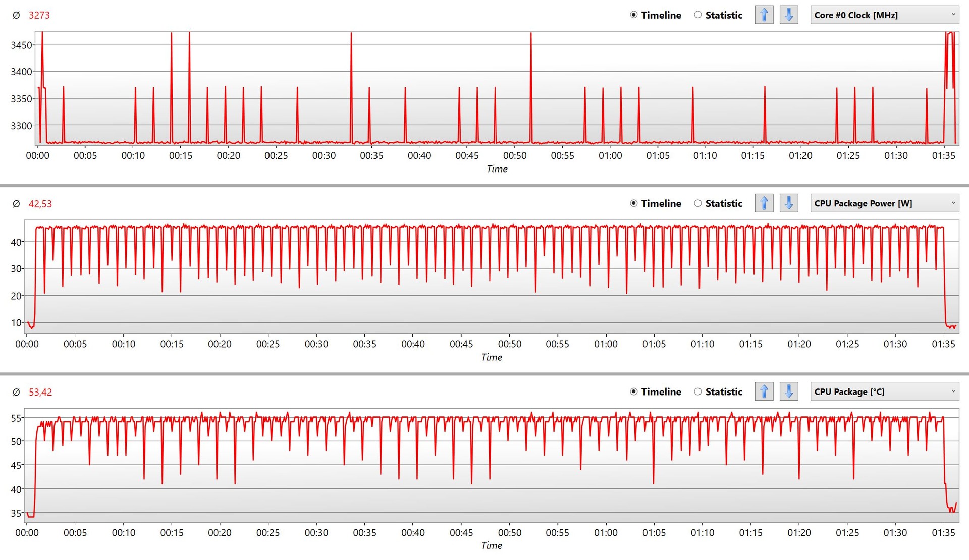
Task: Click average symbol beside 42,53 value
Action: tap(16, 204)
